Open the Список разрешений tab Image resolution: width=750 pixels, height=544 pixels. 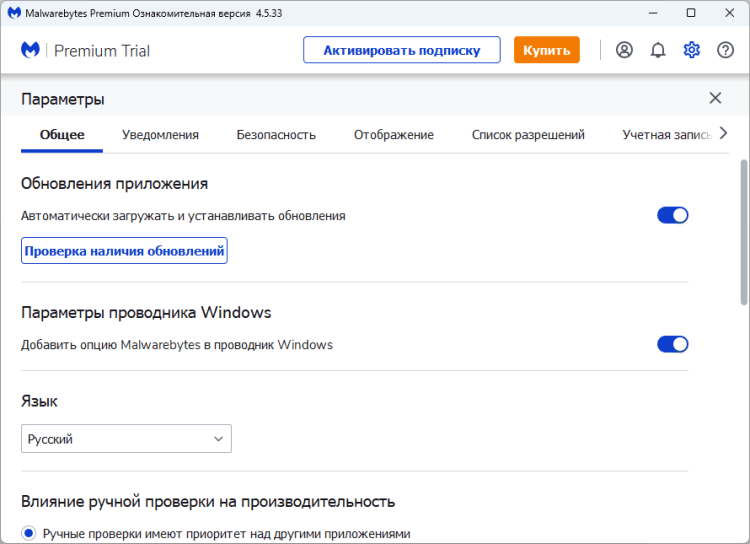pyautogui.click(x=528, y=135)
